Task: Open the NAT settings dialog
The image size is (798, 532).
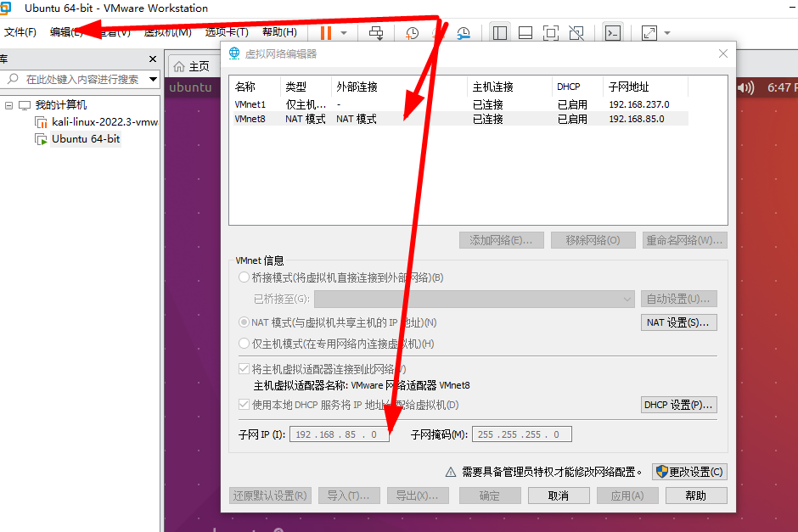Action: (x=678, y=322)
